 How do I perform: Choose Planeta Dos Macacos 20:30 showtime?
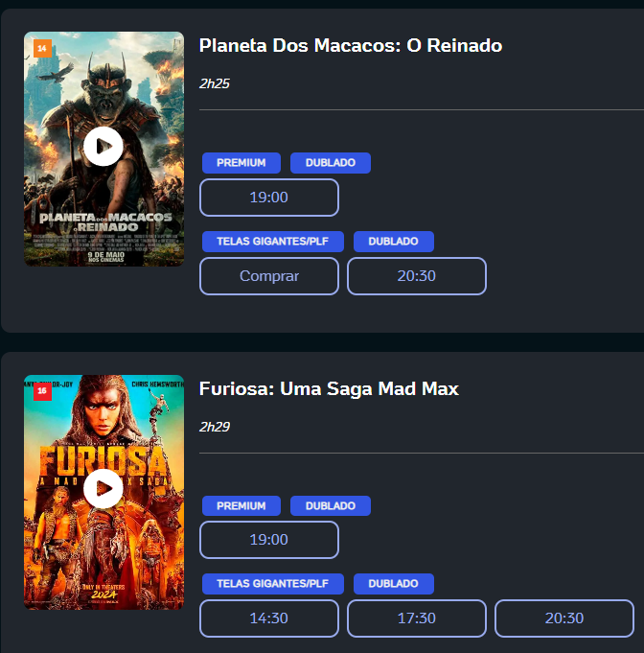coord(416,276)
